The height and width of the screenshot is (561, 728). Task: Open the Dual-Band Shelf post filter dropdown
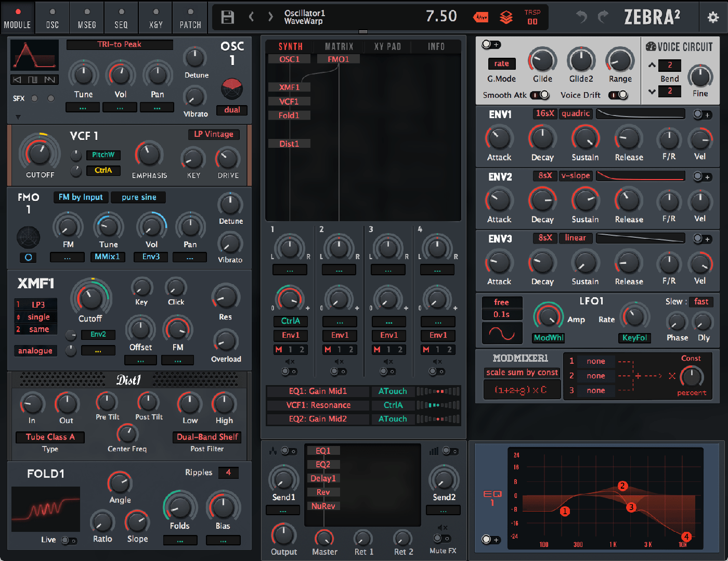pyautogui.click(x=207, y=437)
